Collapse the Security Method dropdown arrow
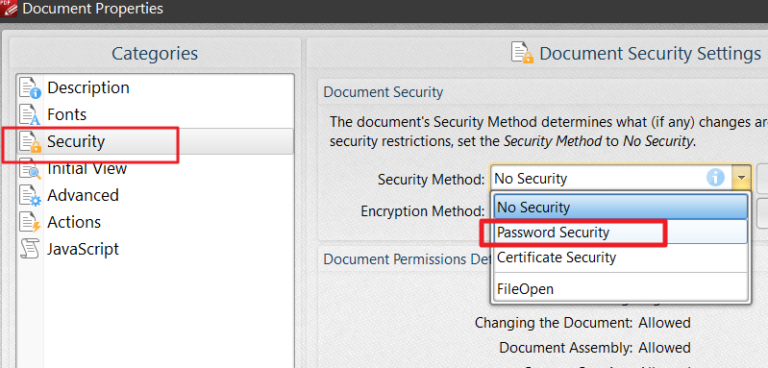This screenshot has width=768, height=368. tap(742, 178)
